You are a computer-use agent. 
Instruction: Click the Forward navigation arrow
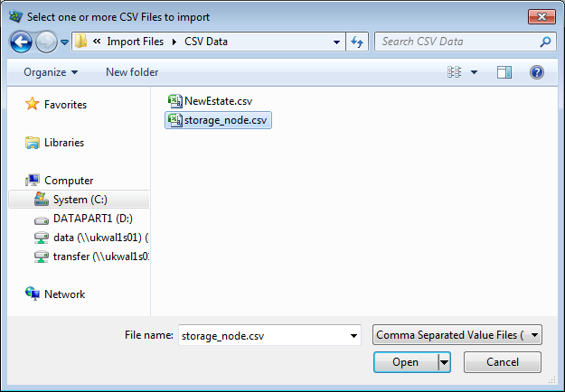(x=48, y=42)
